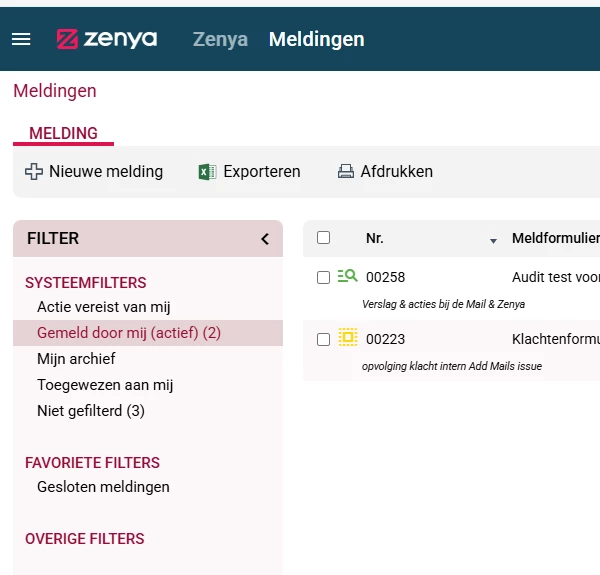The height and width of the screenshot is (575, 600).
Task: Click the Meldformulier column header
Action: coord(555,238)
